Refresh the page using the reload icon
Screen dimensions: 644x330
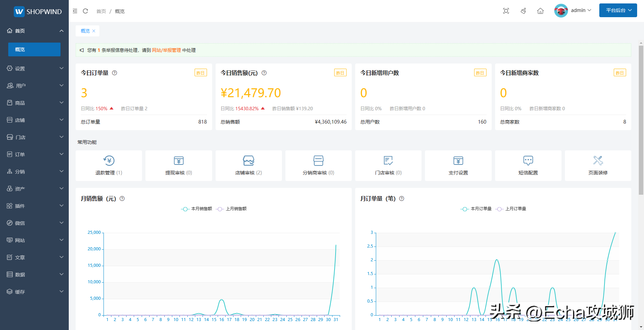tap(86, 11)
